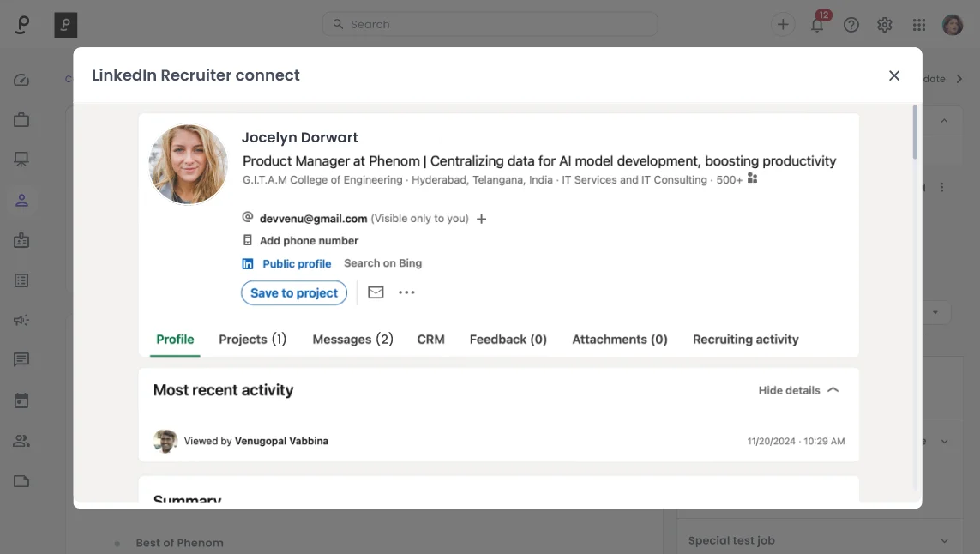This screenshot has width=980, height=554.
Task: Open the Public profile link
Action: point(297,264)
